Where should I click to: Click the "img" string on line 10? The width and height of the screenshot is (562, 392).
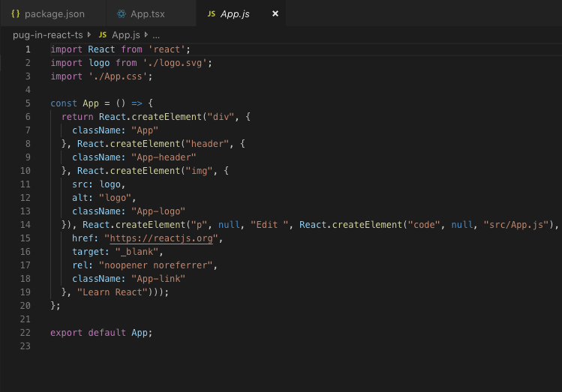[x=199, y=171]
